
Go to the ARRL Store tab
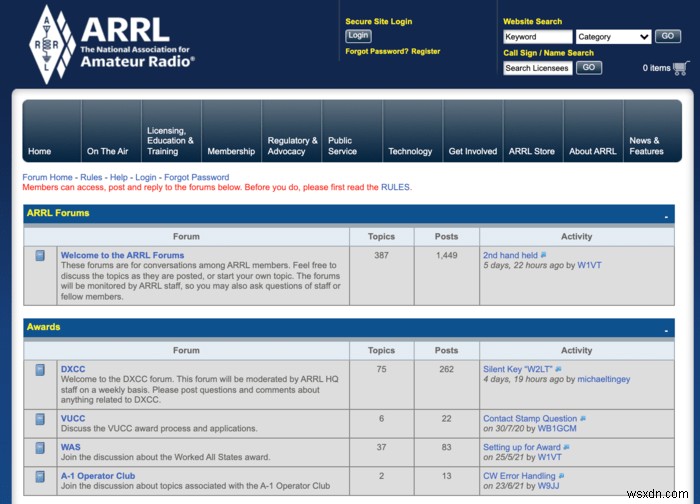click(x=533, y=131)
